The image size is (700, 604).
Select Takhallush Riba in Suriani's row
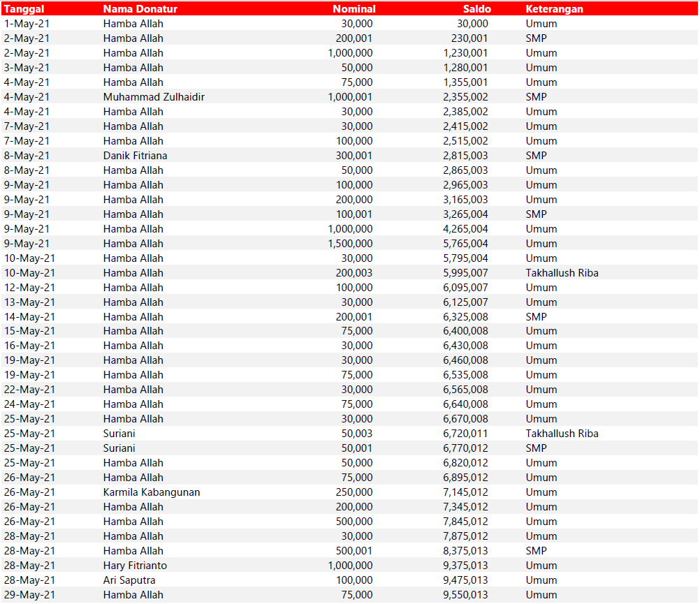coord(562,434)
